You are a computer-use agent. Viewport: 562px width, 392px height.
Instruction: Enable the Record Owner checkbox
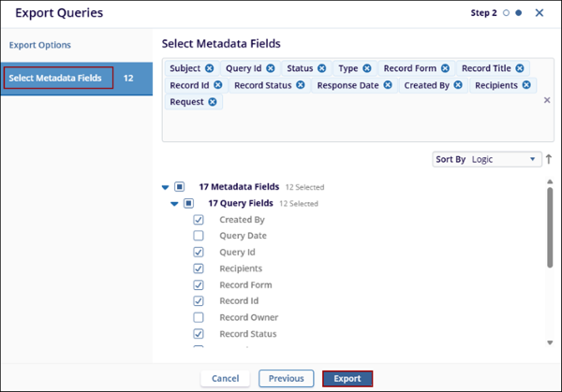pos(199,317)
